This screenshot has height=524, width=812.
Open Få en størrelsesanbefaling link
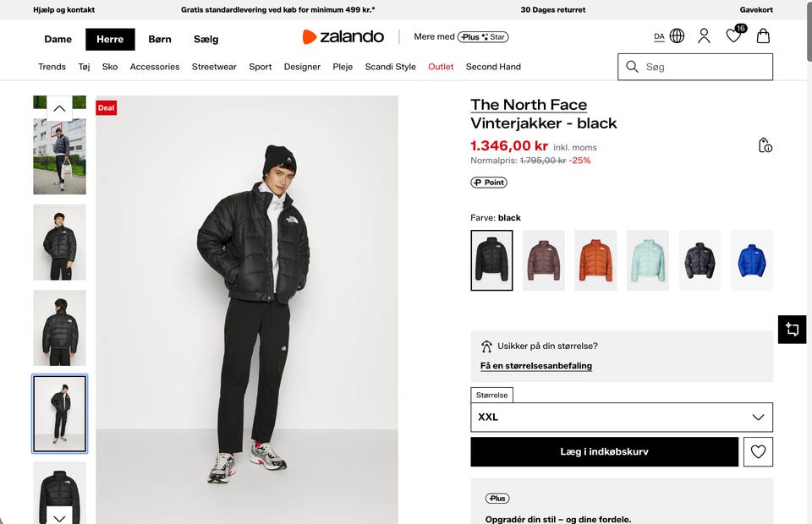pyautogui.click(x=536, y=366)
